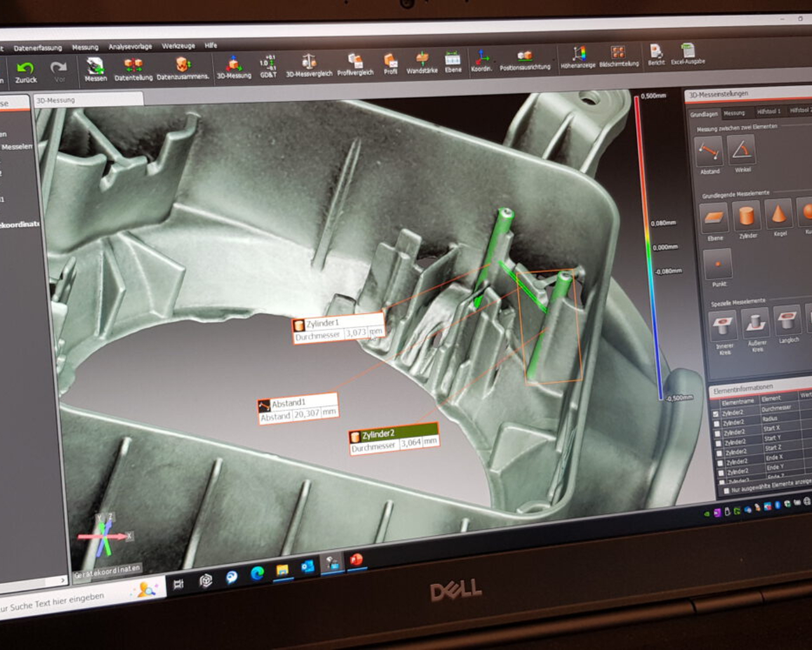
Task: Open Outlook from the taskbar
Action: (x=308, y=566)
